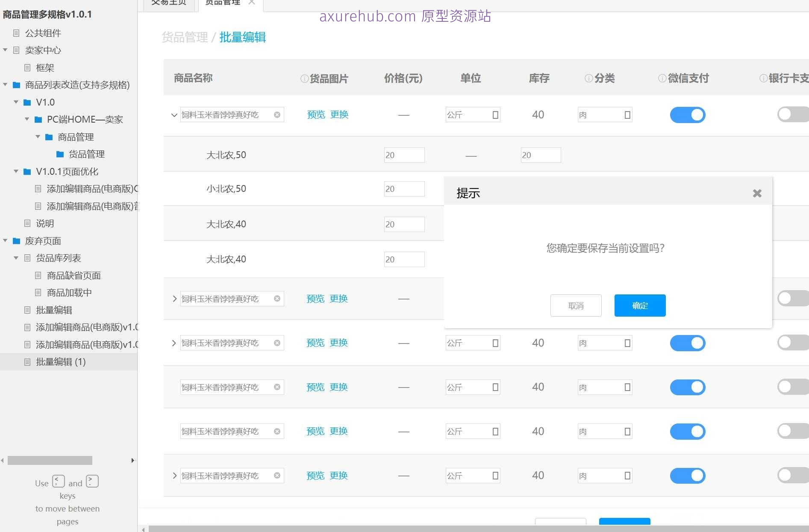Turn off first row 微信支付 switch
The image size is (809, 532).
coord(687,115)
